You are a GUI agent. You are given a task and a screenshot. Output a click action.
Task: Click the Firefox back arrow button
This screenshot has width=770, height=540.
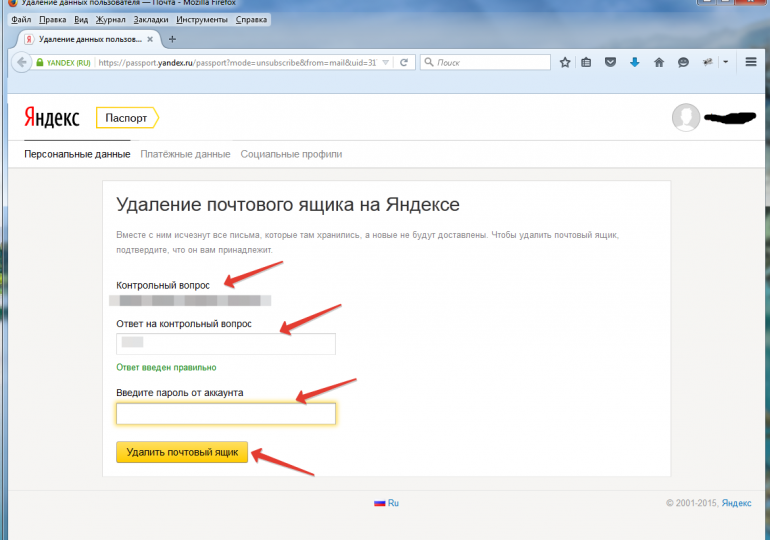(x=21, y=62)
